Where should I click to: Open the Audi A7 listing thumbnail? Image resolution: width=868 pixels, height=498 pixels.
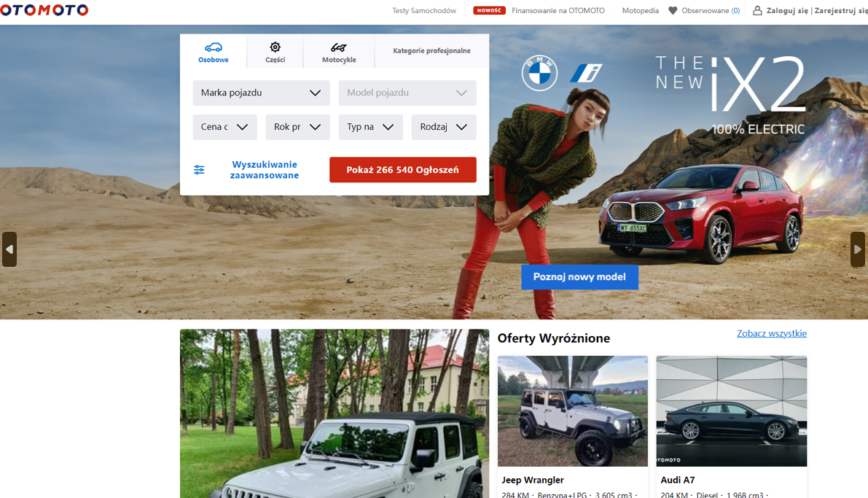(731, 411)
